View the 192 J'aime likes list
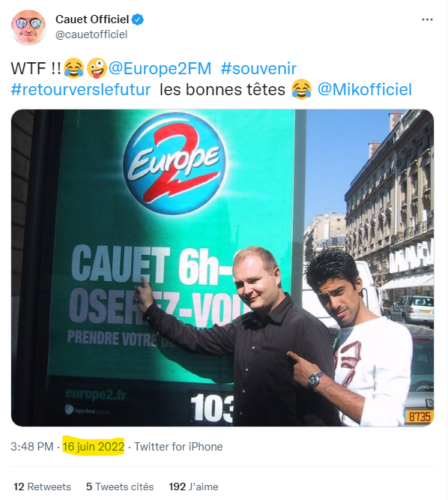Image resolution: width=448 pixels, height=500 pixels. click(193, 487)
